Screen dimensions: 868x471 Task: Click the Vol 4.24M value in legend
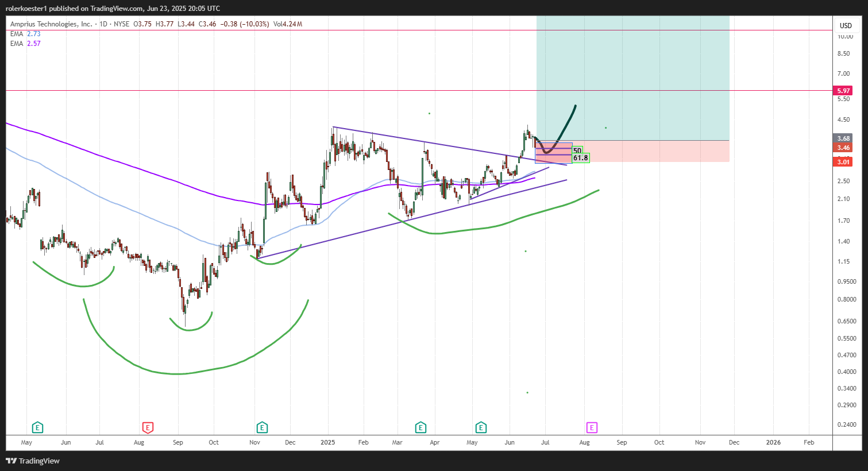[288, 24]
